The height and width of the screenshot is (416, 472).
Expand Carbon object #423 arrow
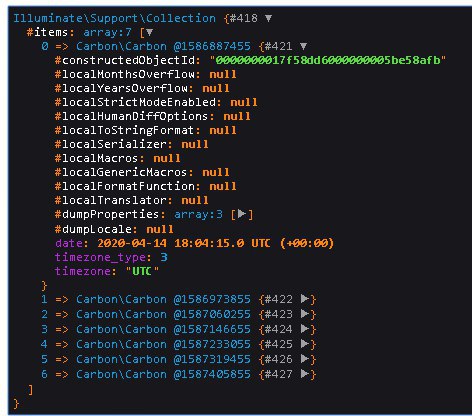coord(305,314)
